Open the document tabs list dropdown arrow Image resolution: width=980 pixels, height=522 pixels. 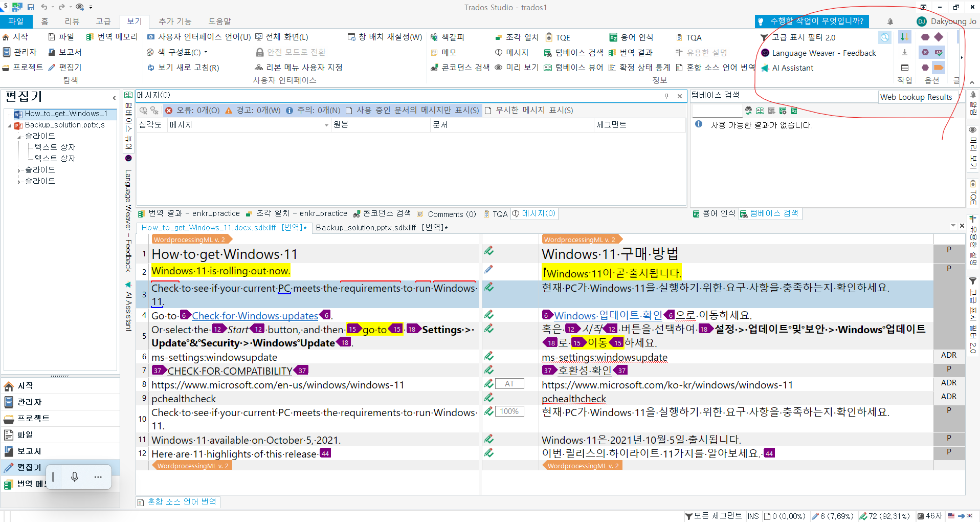click(953, 226)
